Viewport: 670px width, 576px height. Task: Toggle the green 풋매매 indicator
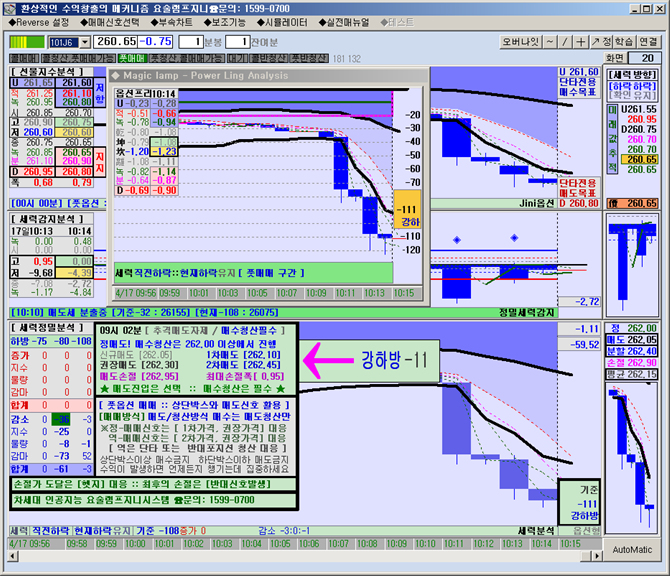pos(132,58)
